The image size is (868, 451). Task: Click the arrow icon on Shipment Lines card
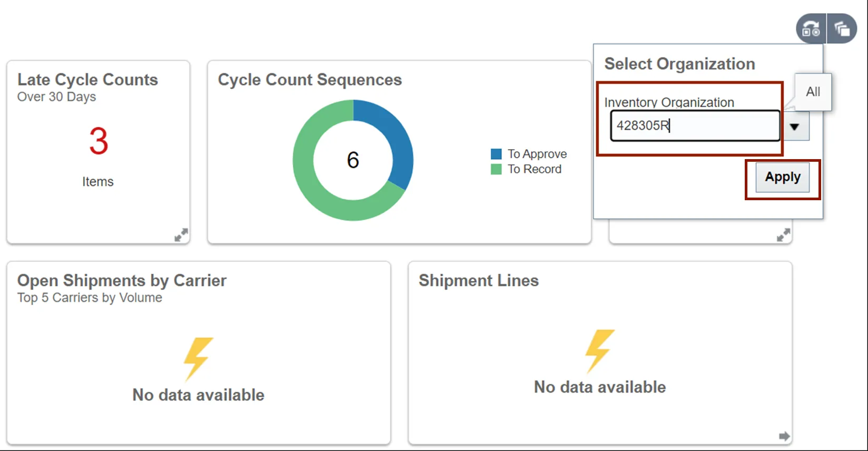pyautogui.click(x=784, y=436)
